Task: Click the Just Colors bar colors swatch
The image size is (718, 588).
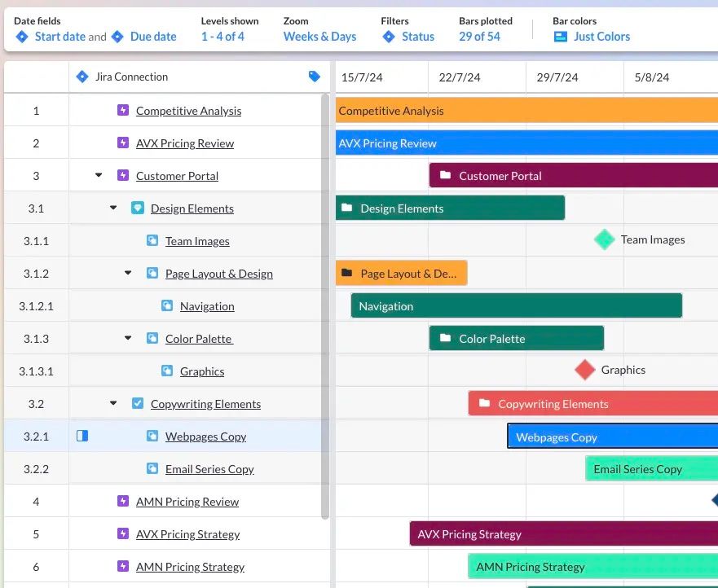Action: (x=559, y=36)
